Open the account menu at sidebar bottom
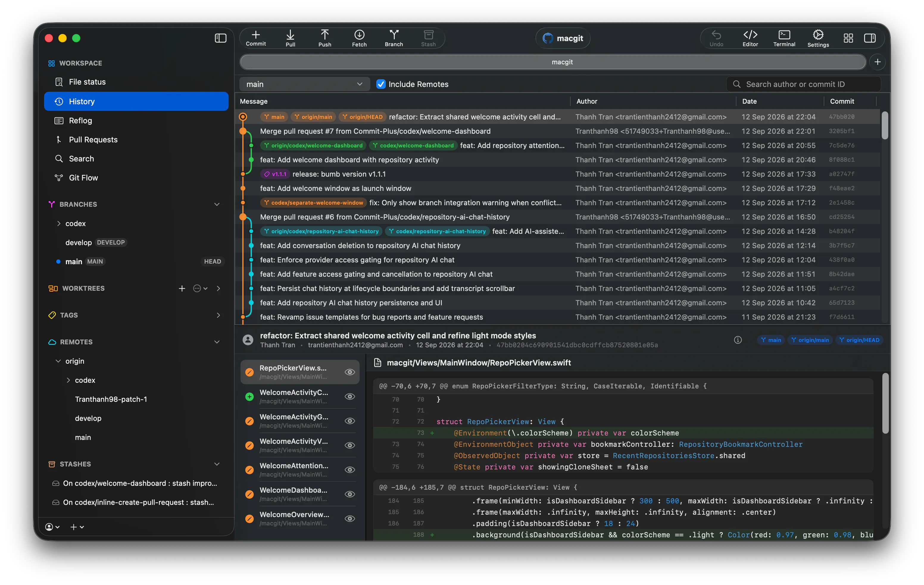The height and width of the screenshot is (585, 924). point(53,527)
